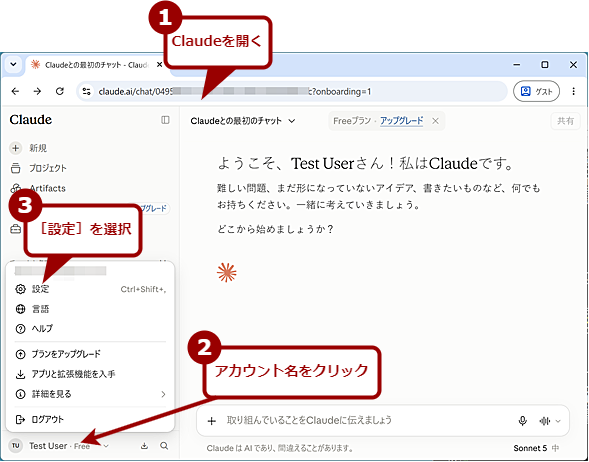This screenshot has width=589, height=462.
Task: Click the 共有 share button
Action: click(565, 121)
